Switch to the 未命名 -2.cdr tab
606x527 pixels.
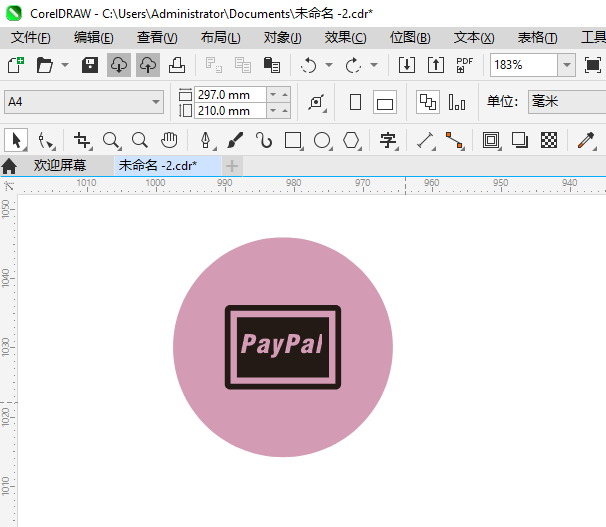[x=167, y=165]
